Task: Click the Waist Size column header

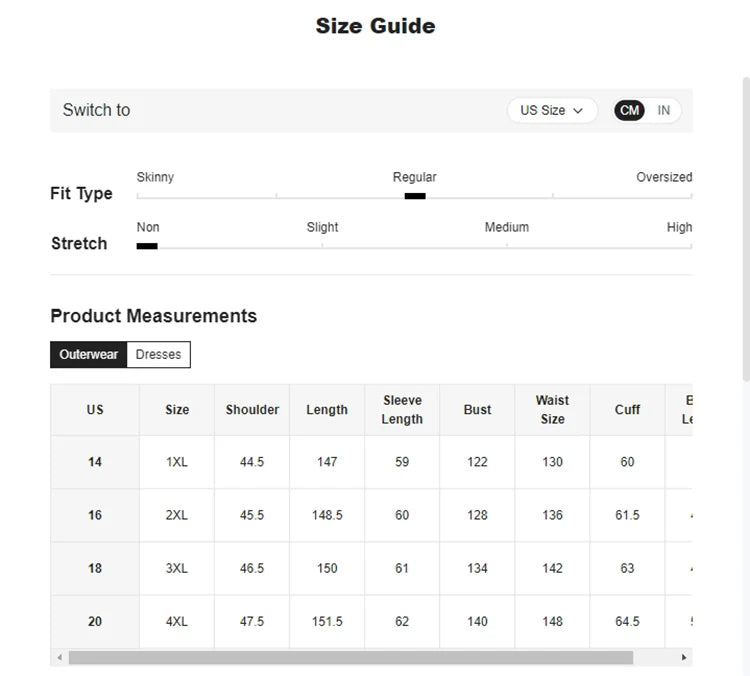Action: 552,410
